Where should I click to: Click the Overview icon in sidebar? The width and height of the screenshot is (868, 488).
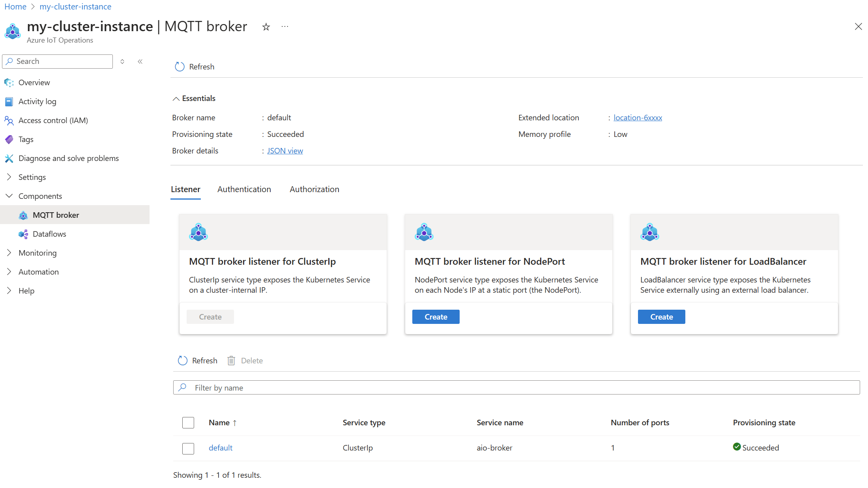[x=9, y=82]
